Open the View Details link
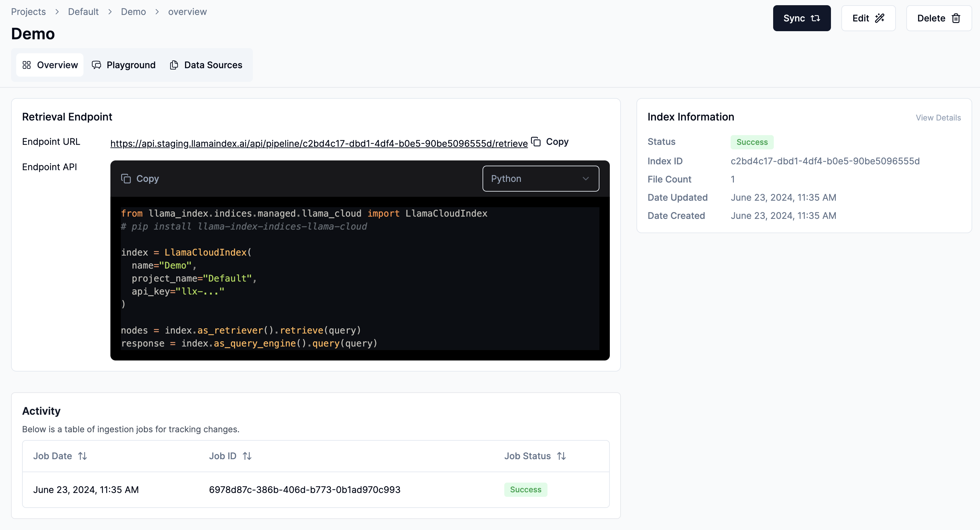 coord(938,118)
